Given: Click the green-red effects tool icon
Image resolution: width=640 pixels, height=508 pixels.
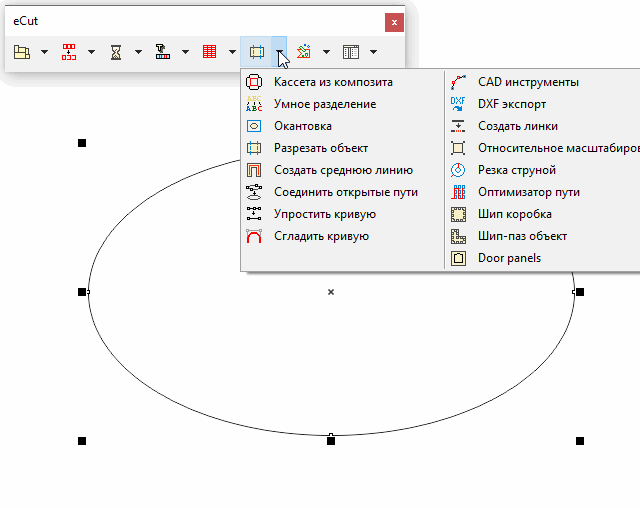Looking at the screenshot, I should click(x=304, y=52).
